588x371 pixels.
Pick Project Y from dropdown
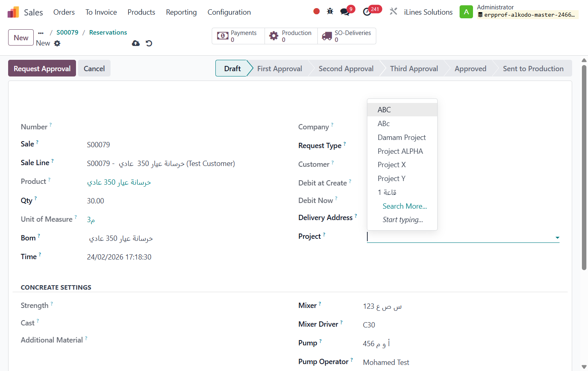pos(402,179)
